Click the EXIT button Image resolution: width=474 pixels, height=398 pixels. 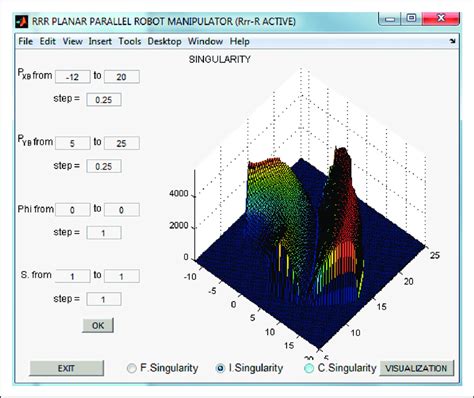click(66, 368)
